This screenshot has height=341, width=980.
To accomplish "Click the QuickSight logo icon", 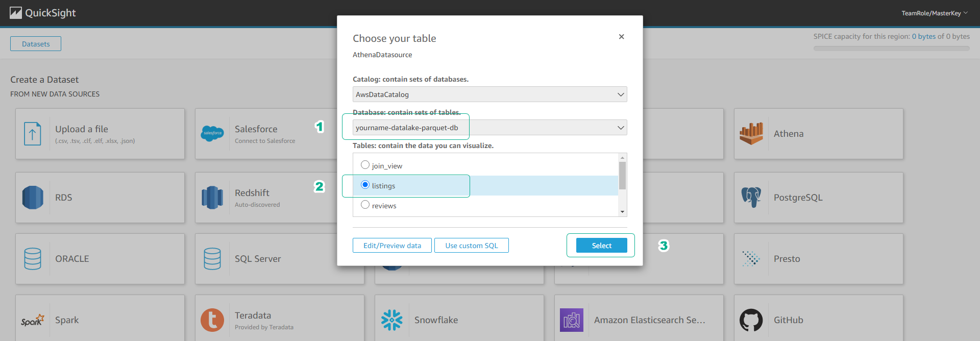I will click(16, 13).
